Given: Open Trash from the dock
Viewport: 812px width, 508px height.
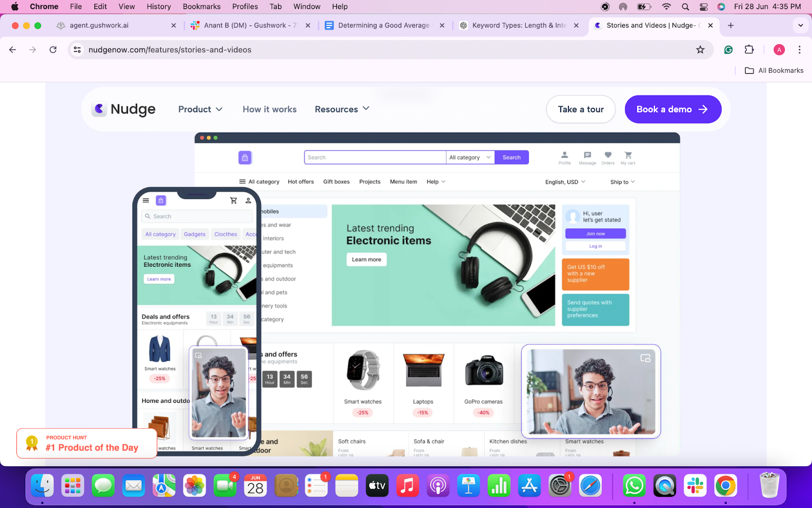Looking at the screenshot, I should (769, 486).
